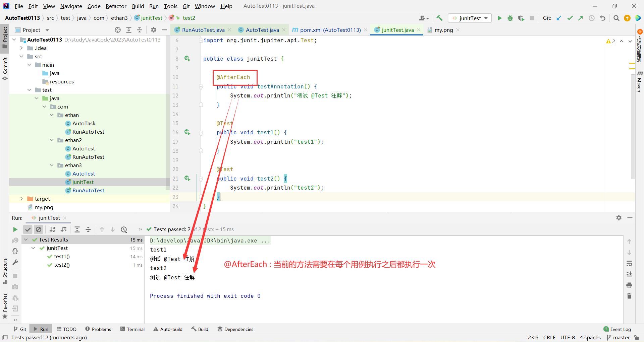Sort test results alphabetically icon
Viewport: 644px width, 342px height.
tap(52, 229)
